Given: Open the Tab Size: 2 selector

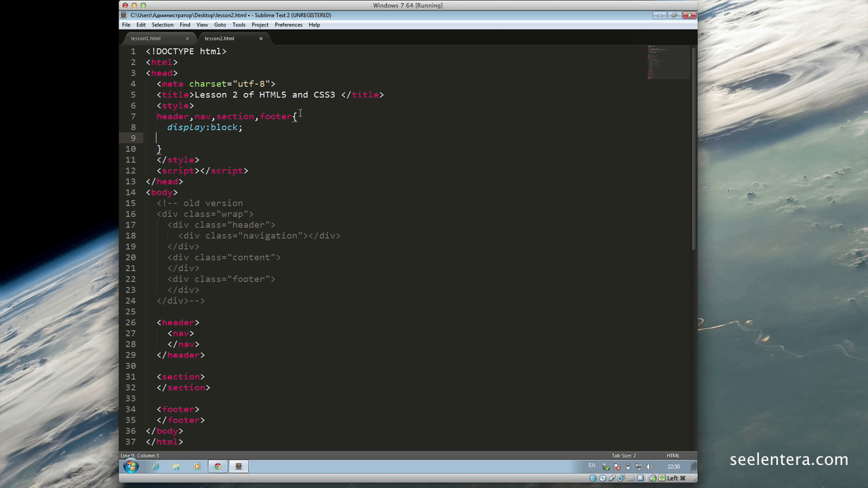Looking at the screenshot, I should coord(624,455).
